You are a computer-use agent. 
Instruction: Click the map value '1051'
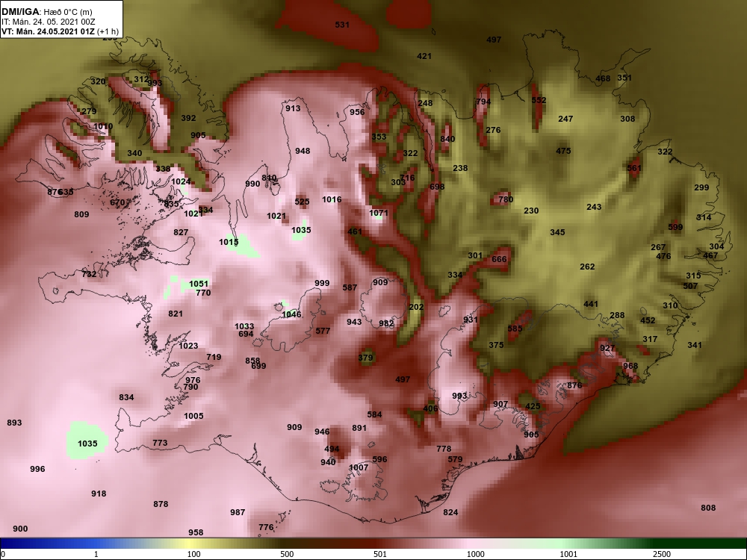tap(199, 284)
